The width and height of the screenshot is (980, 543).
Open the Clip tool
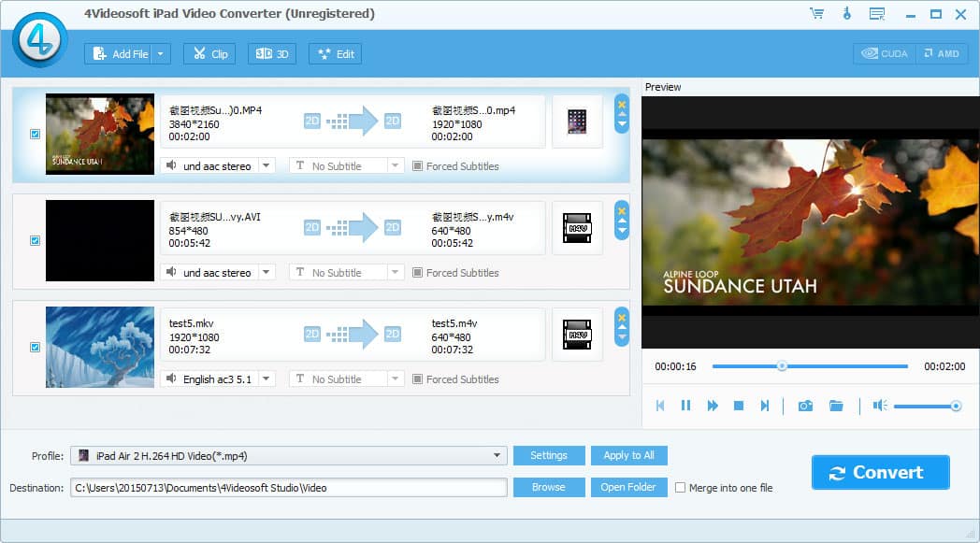[209, 53]
